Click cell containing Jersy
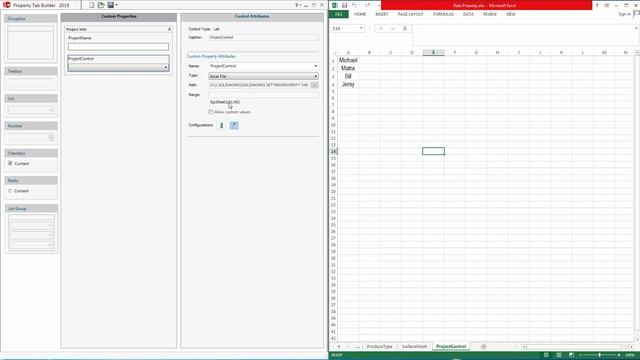 [348, 84]
